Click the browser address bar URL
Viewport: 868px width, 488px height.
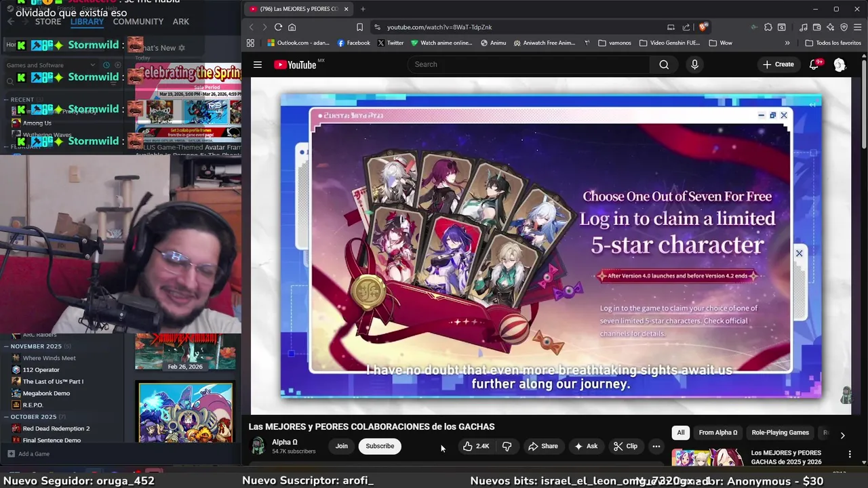pos(439,27)
